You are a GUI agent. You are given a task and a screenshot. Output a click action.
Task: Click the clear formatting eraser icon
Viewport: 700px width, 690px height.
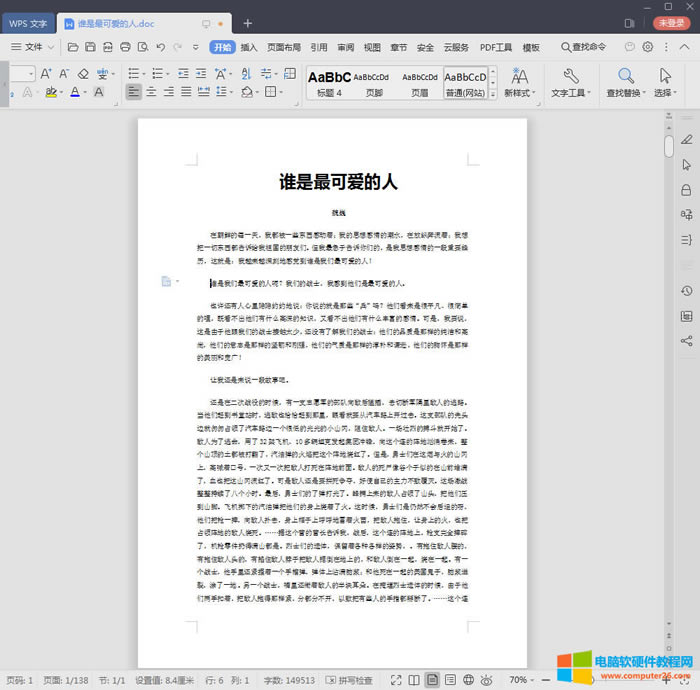(84, 74)
